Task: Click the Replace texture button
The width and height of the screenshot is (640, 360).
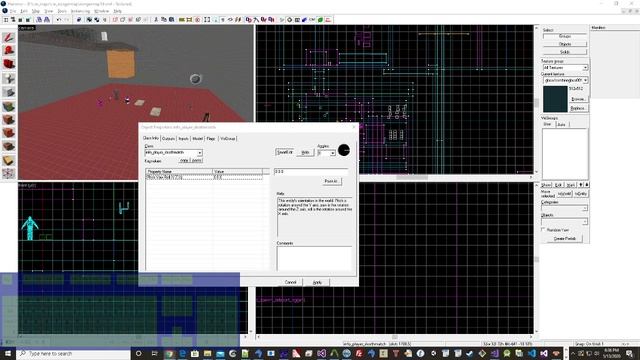Action: click(x=578, y=108)
